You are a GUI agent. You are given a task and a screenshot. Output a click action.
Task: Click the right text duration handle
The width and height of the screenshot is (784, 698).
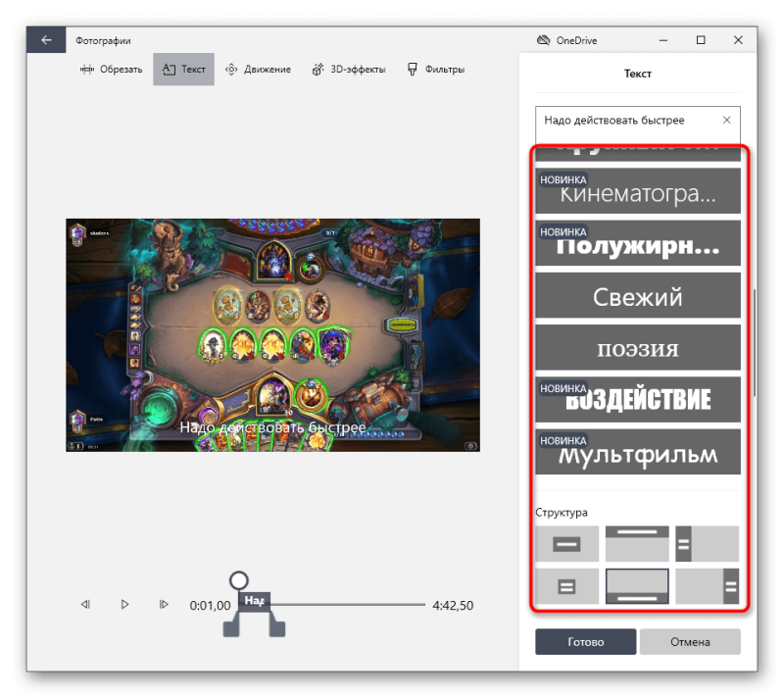[x=277, y=629]
